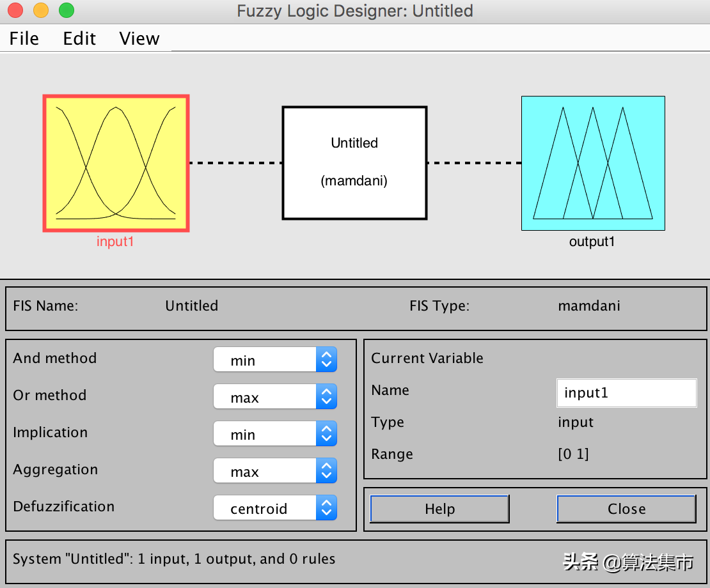Viewport: 710px width, 588px height.
Task: Click the FIS Type value mamdani
Action: pyautogui.click(x=588, y=306)
